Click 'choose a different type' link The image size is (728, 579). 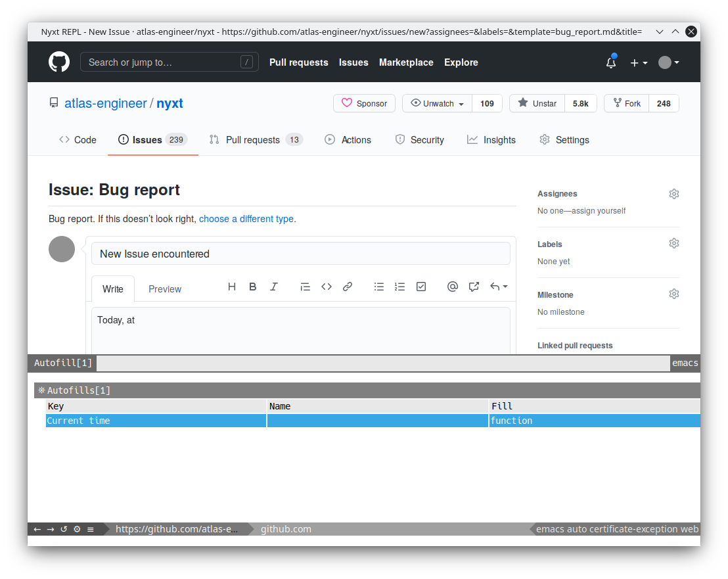(x=248, y=219)
